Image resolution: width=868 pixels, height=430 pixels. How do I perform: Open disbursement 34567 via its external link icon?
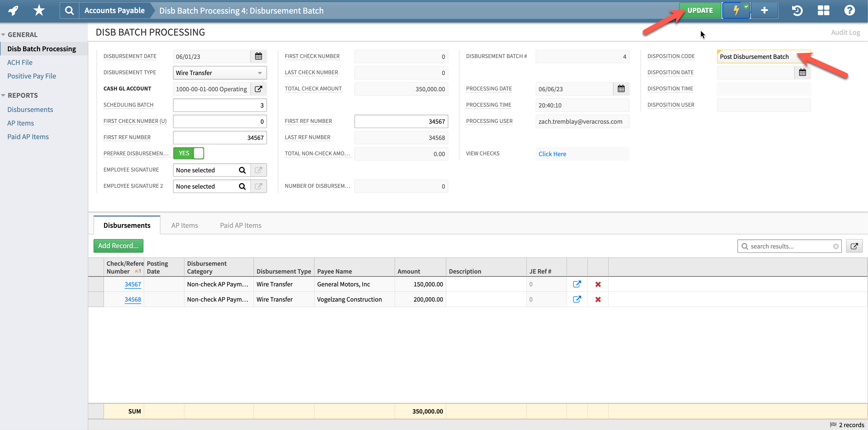(x=577, y=284)
